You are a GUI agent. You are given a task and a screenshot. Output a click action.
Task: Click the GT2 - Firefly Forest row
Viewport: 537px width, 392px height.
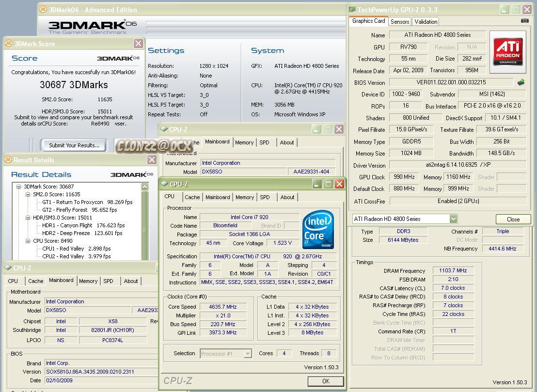coord(79,210)
